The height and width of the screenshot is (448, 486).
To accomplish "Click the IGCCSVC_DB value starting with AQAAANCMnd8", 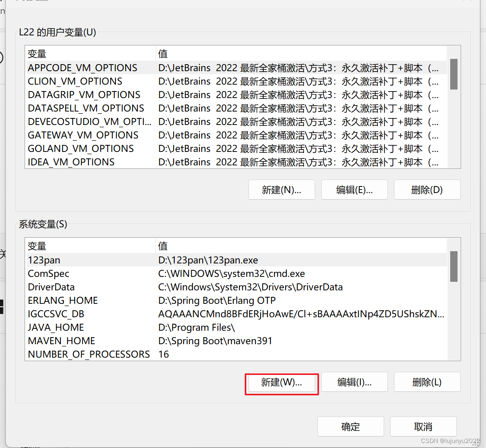I will 301,314.
